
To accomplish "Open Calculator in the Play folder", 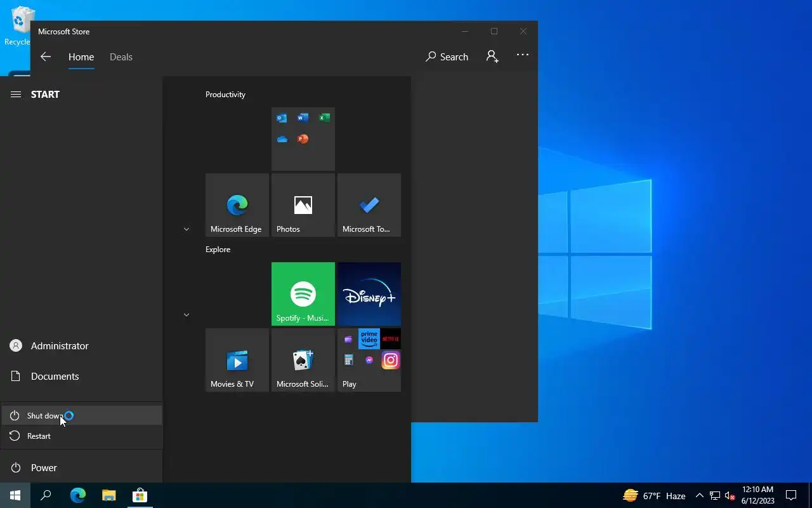I will pyautogui.click(x=348, y=360).
